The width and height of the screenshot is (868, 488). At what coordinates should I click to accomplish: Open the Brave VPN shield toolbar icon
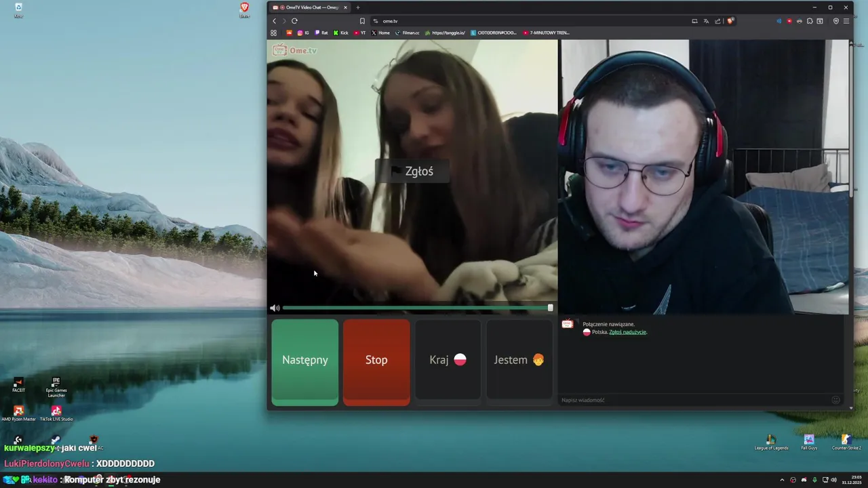pos(836,21)
